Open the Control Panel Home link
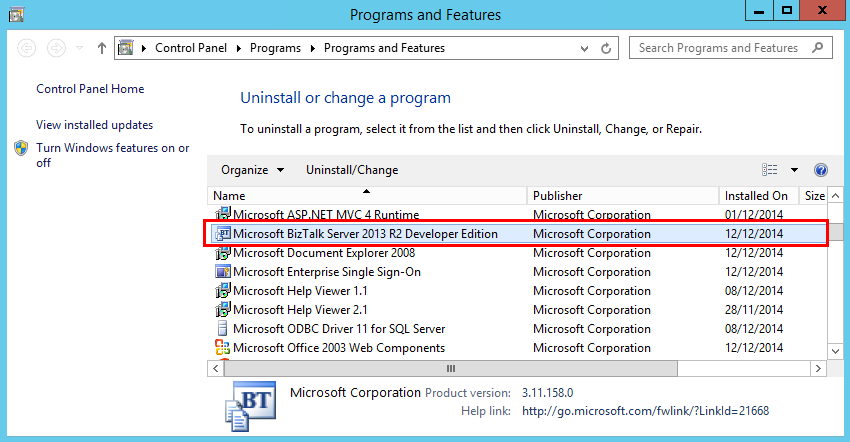The image size is (850, 442). point(90,89)
